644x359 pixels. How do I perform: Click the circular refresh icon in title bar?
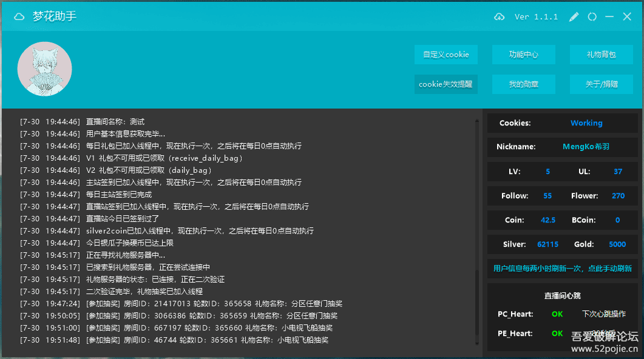coord(592,16)
